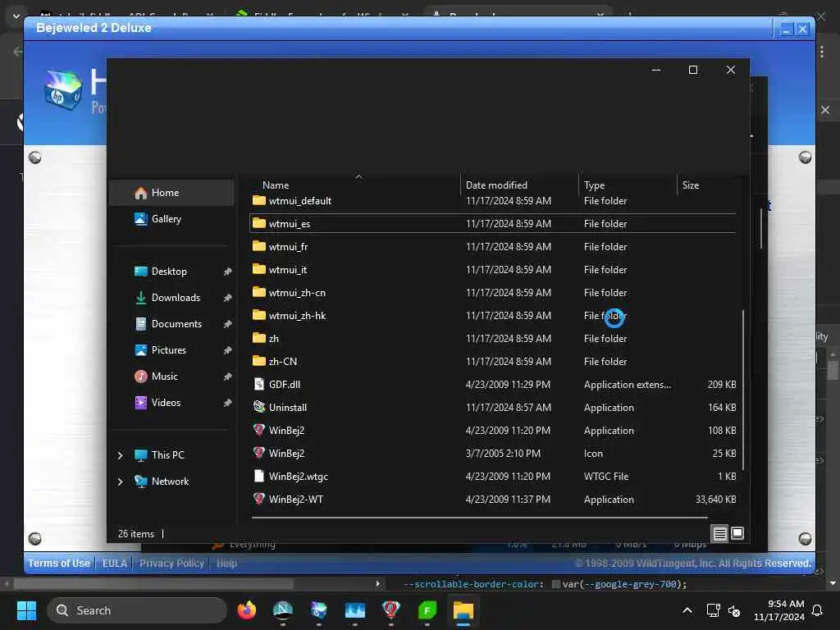Unpin Desktop using its pin icon
The height and width of the screenshot is (630, 840).
click(228, 272)
